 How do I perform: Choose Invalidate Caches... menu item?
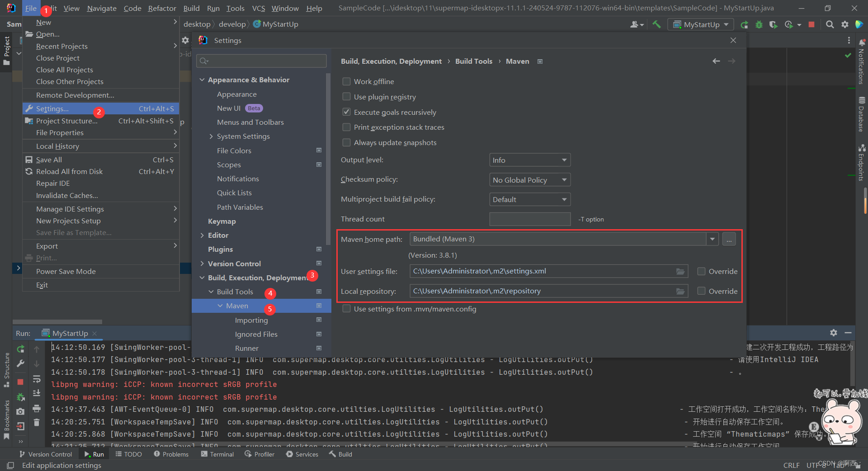click(101, 195)
